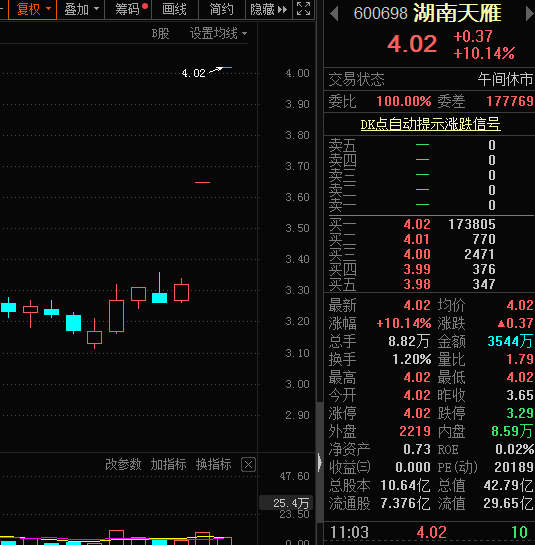This screenshot has height=545, width=535.
Task: Click 总手 value 8.82万
Action: coord(409,341)
